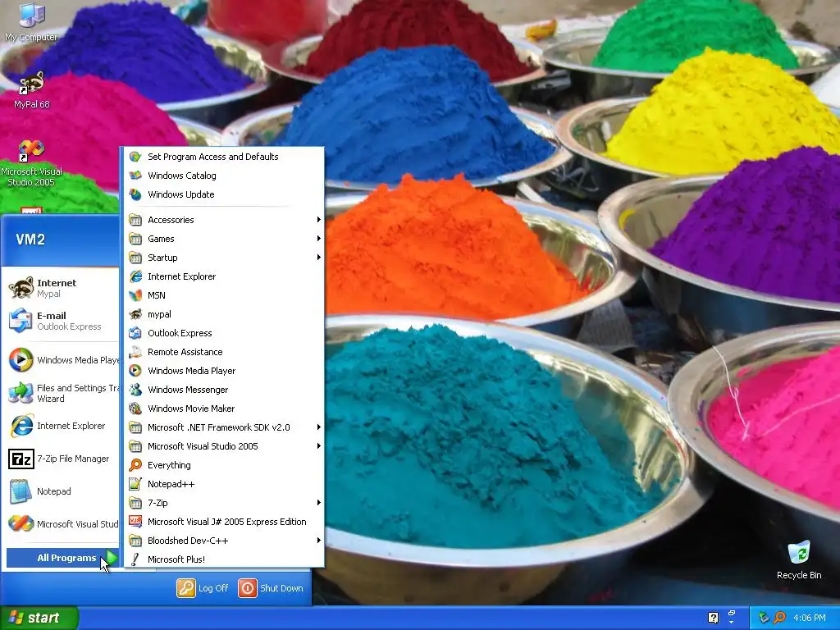Open Internet Mypal pinned entry
This screenshot has width=840, height=630.
[x=61, y=288]
